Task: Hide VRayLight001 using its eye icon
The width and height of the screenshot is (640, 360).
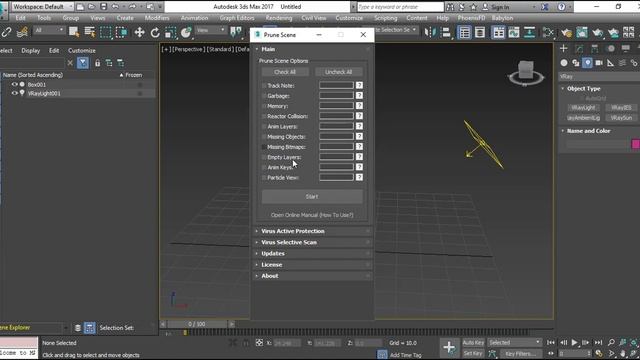Action: click(15, 93)
